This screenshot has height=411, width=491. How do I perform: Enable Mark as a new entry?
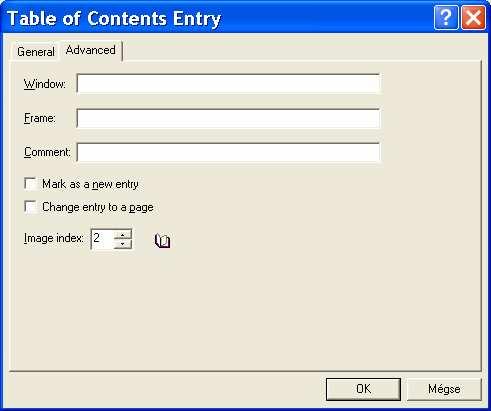click(30, 184)
